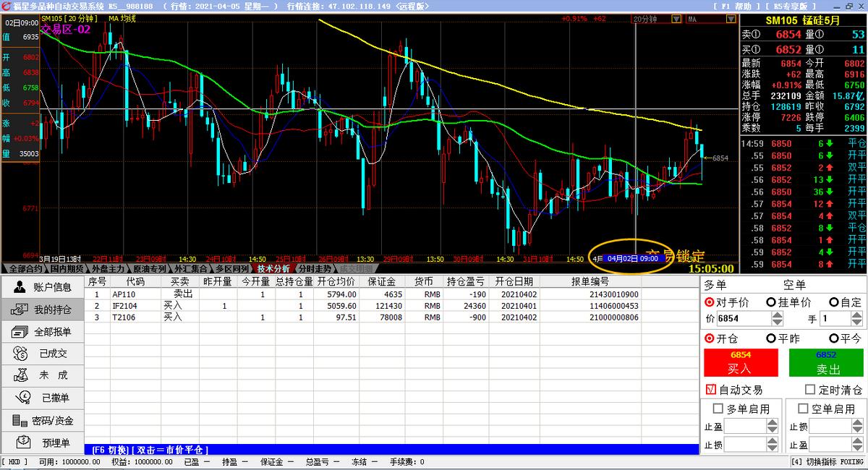Show 未成 unfilled orders
Image resolution: width=868 pixels, height=470 pixels.
pos(42,375)
